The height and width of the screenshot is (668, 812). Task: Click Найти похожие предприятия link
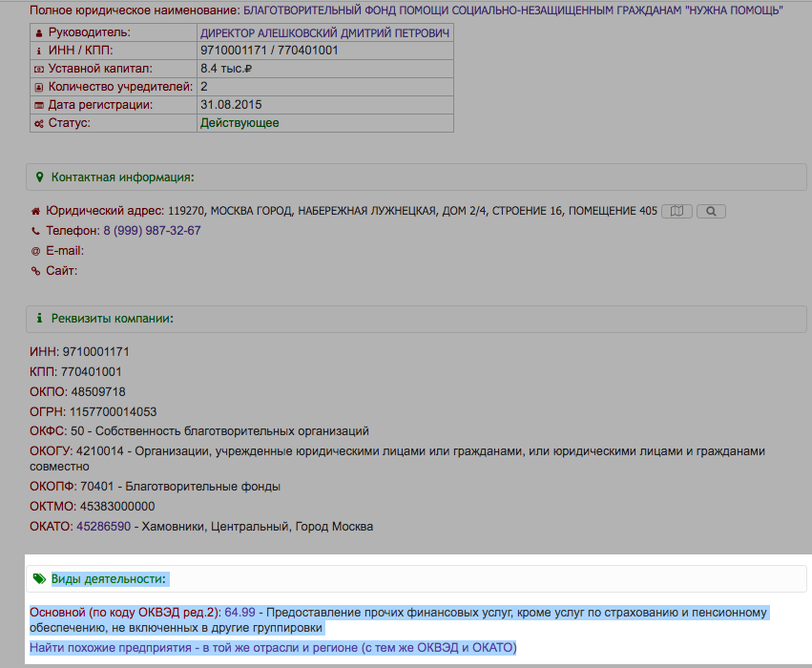pos(273,648)
